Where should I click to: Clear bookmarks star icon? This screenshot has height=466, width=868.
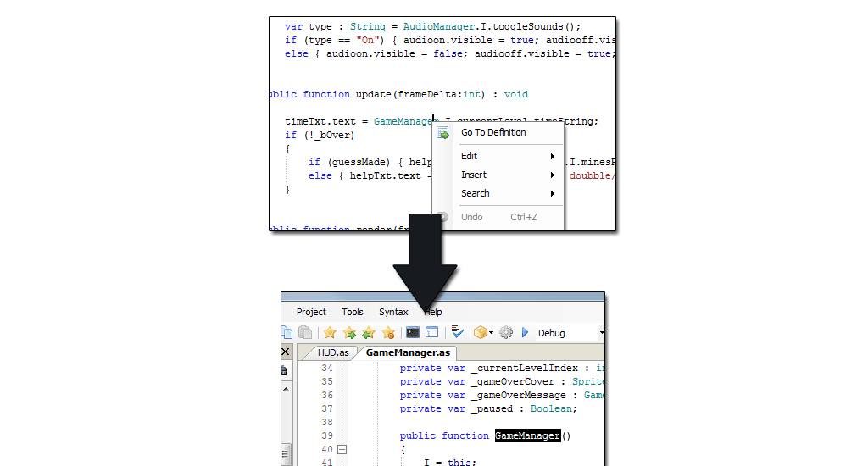click(x=388, y=333)
